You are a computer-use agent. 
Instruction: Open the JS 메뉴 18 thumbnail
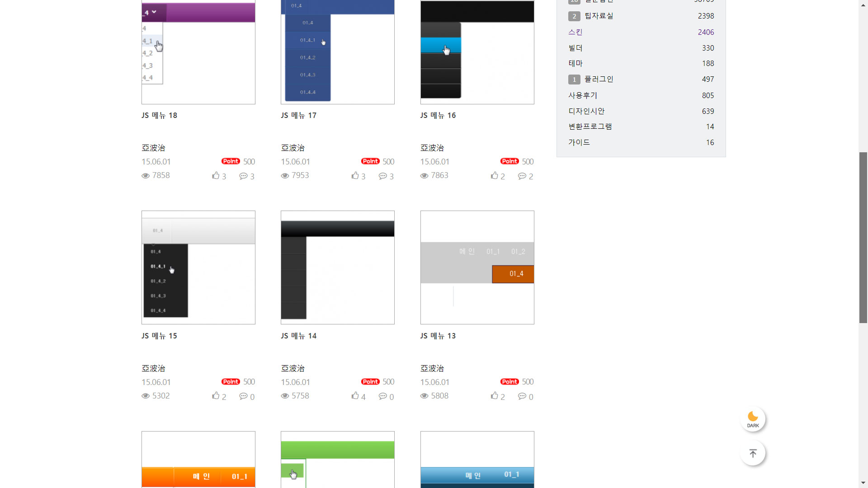[x=198, y=52]
